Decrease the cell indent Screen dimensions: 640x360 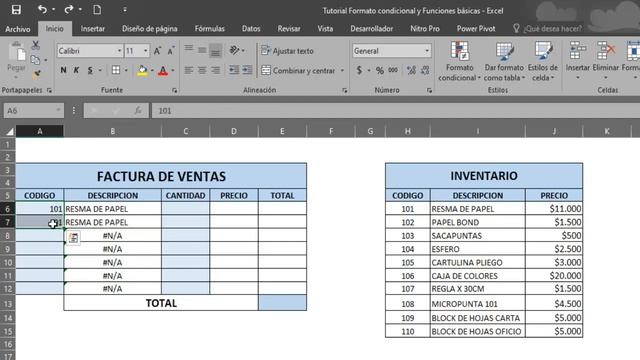tap(234, 70)
